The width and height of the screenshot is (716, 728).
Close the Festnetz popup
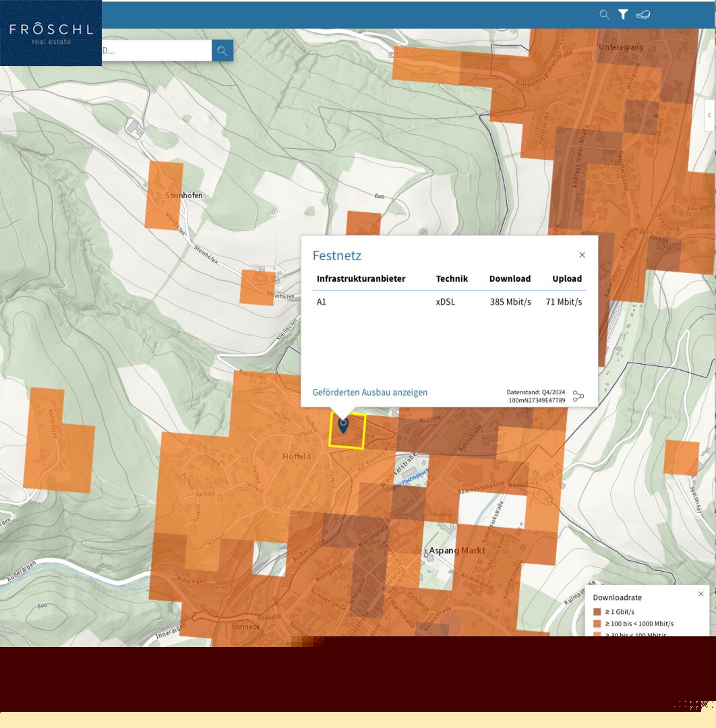point(582,255)
